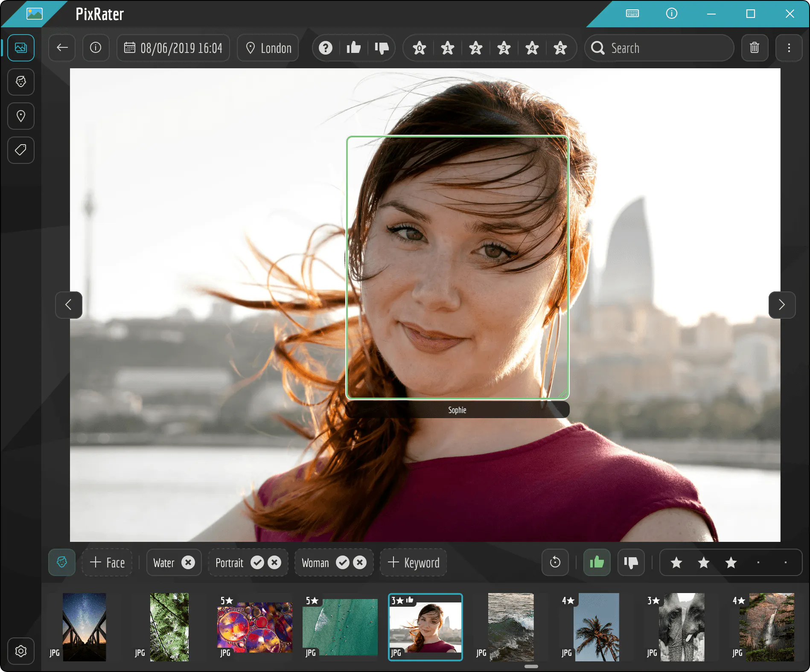The width and height of the screenshot is (810, 672).
Task: Select the 4 star filter
Action: click(532, 48)
